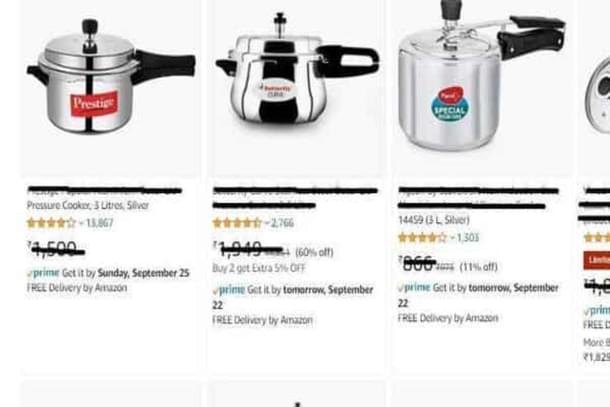
Task: Open the star rating of Pigeon cooker
Action: pyautogui.click(x=422, y=237)
